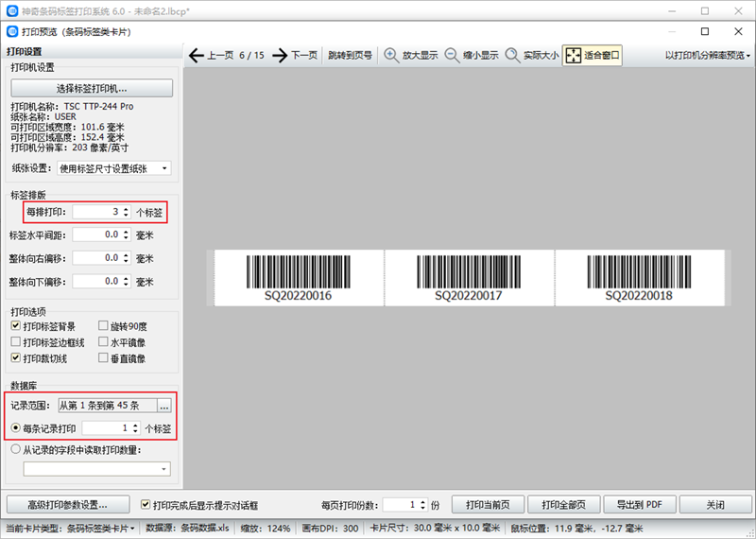Click Print All Pages (打印全部页) button
Image resolution: width=756 pixels, height=539 pixels.
pos(564,505)
